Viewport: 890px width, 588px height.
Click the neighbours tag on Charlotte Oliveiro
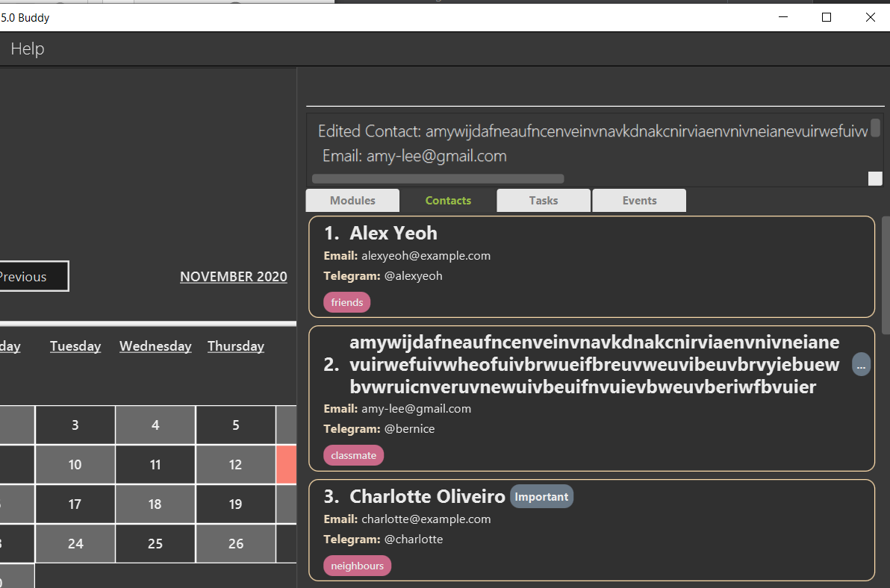[357, 566]
